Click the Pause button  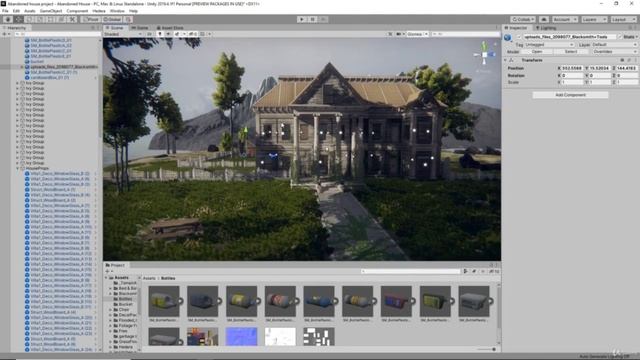point(313,19)
